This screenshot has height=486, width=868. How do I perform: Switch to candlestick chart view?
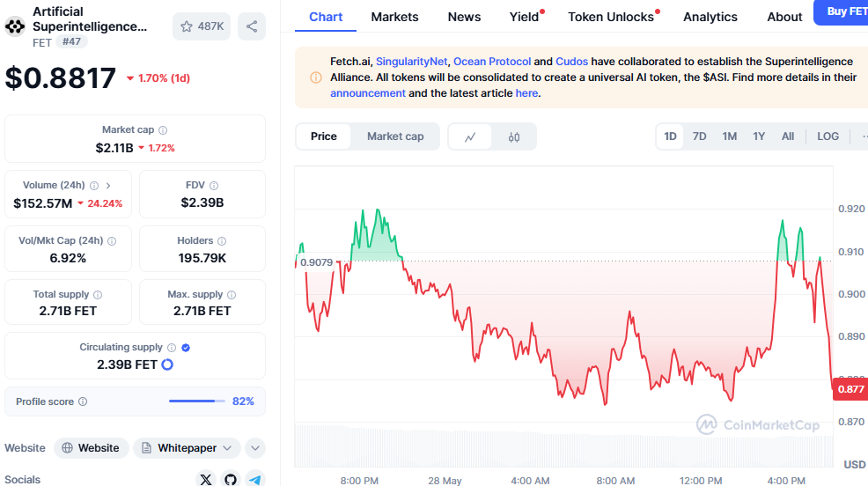pyautogui.click(x=514, y=136)
